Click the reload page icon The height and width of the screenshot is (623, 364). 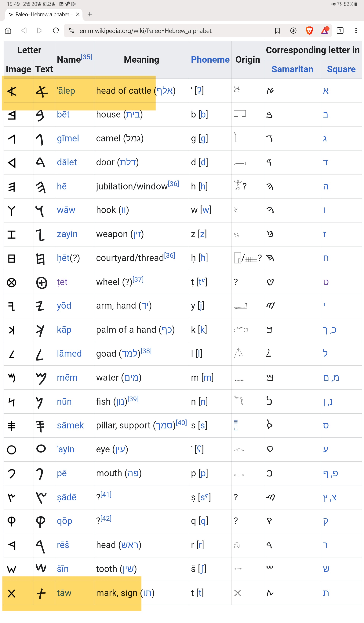pos(56,31)
